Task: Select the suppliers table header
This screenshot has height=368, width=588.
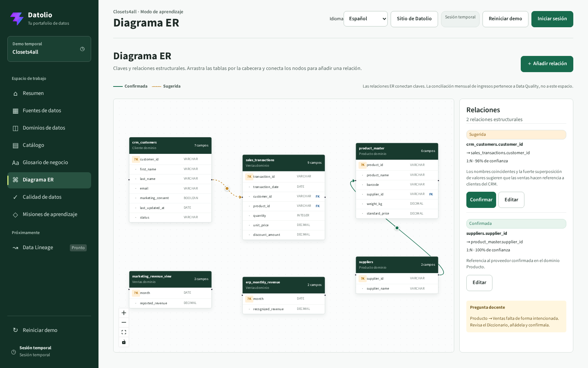Action: pos(397,265)
